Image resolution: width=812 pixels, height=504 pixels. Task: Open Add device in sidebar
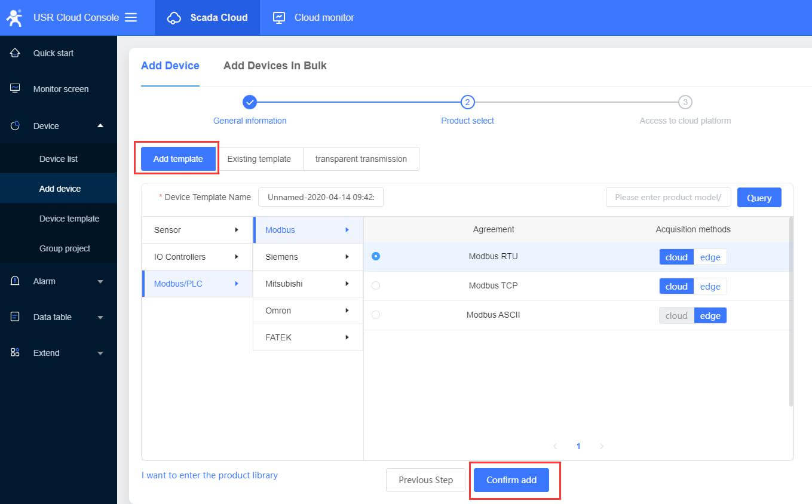(x=59, y=189)
